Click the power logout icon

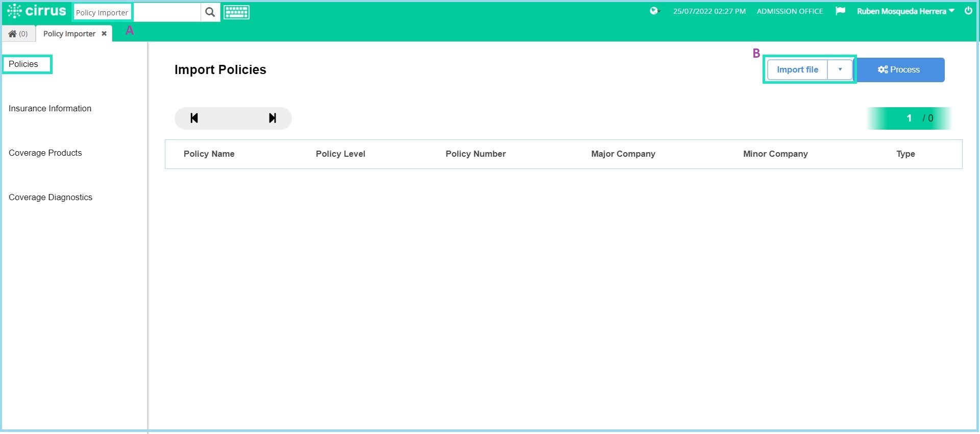[x=968, y=11]
